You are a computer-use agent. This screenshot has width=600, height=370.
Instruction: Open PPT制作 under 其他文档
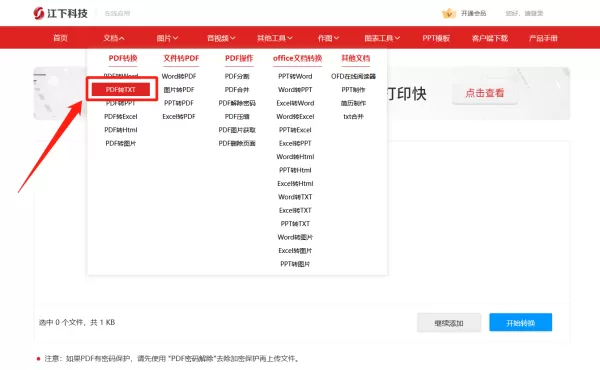[354, 90]
